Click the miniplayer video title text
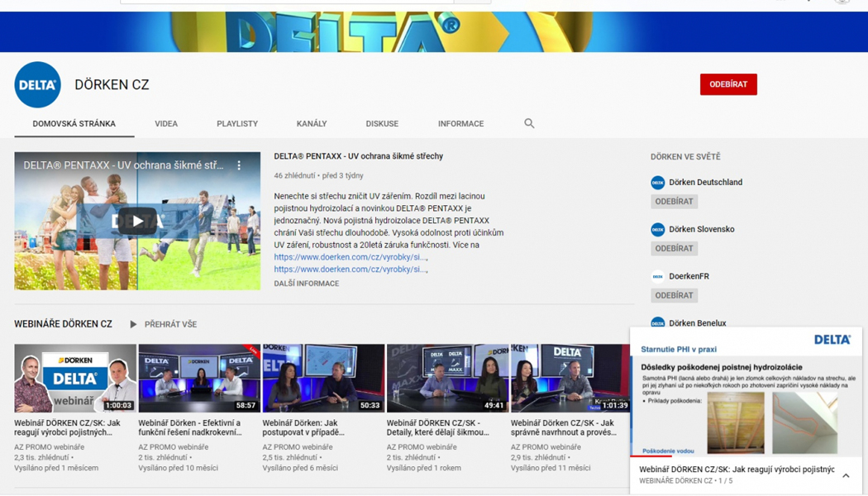868x496 pixels. coord(737,470)
